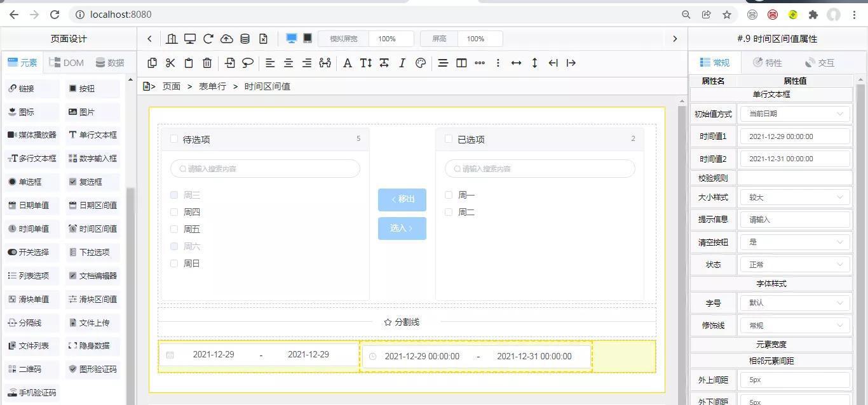
Task: Click the center align icon
Action: pos(288,63)
